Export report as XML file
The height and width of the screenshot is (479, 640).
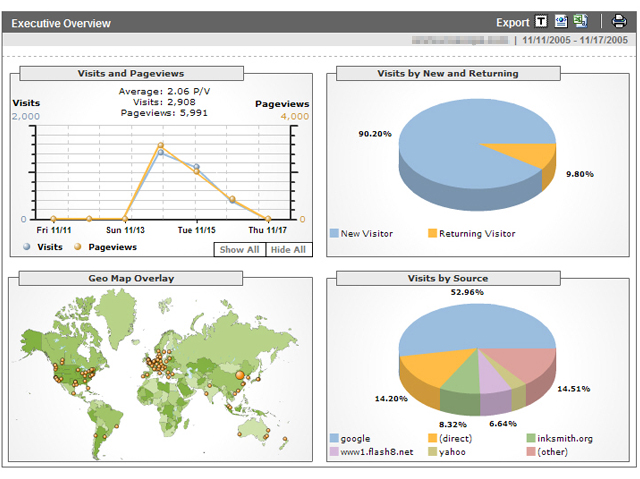click(x=560, y=21)
